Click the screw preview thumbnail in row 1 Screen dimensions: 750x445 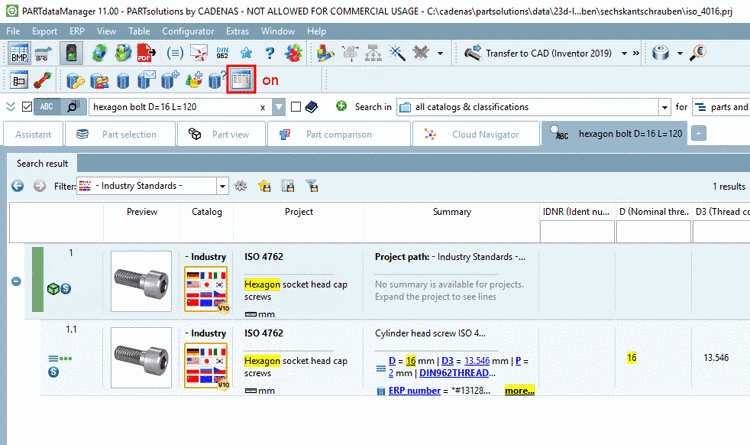click(x=141, y=281)
